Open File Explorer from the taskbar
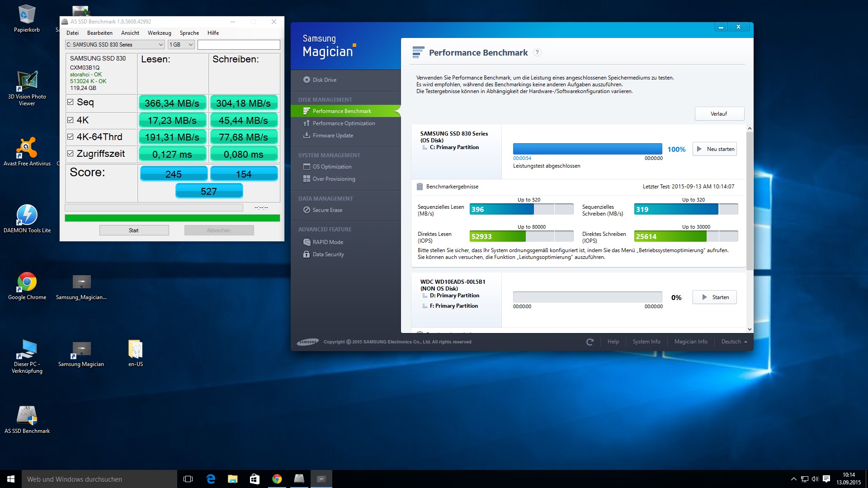868x488 pixels. pos(233,479)
